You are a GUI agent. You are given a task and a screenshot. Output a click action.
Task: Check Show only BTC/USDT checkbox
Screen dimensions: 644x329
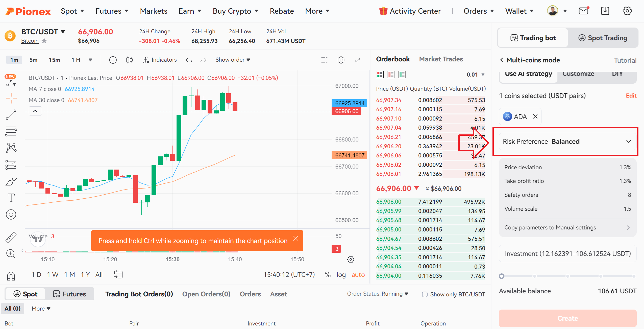pyautogui.click(x=425, y=294)
